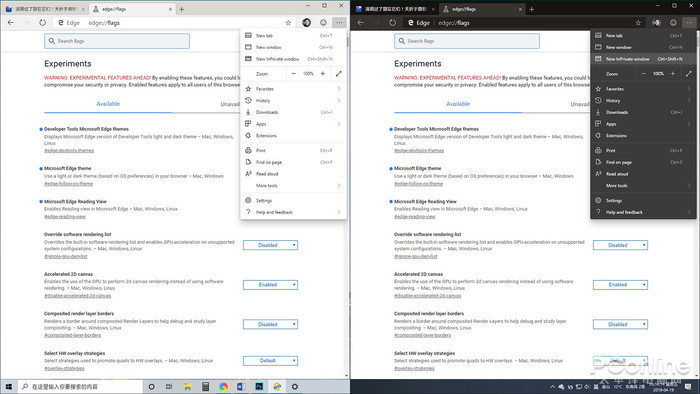Open the 'Composited render layer borders' dropdown, light window

click(271, 324)
